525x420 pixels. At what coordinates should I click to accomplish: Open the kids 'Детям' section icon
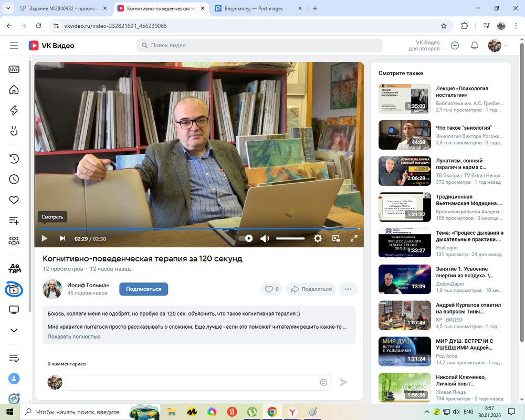pos(14,268)
